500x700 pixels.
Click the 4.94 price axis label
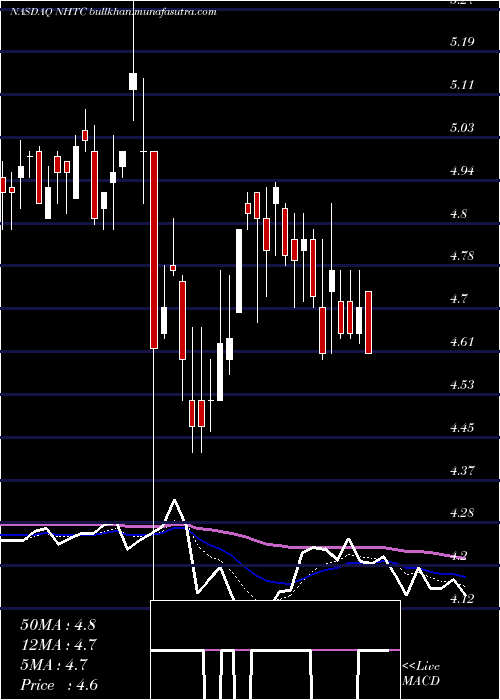462,171
